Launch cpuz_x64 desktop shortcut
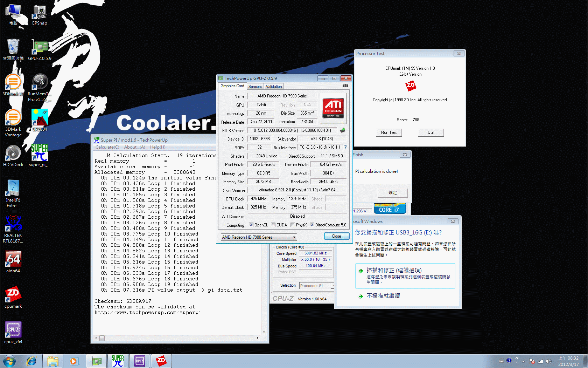The width and height of the screenshot is (588, 368). (13, 333)
